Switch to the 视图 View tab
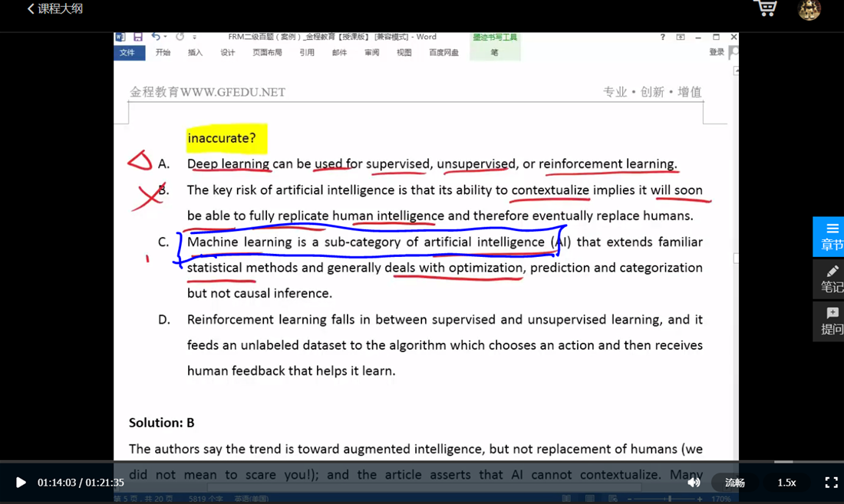The image size is (844, 504). pyautogui.click(x=404, y=53)
